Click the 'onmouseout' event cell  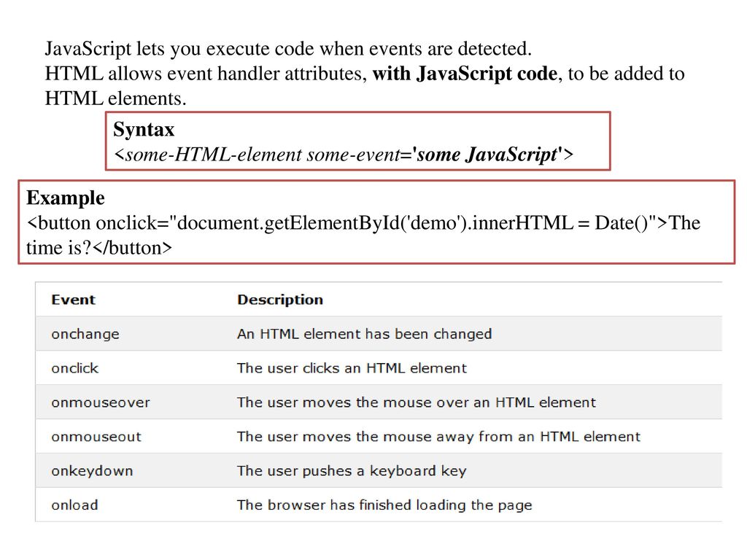tap(96, 437)
